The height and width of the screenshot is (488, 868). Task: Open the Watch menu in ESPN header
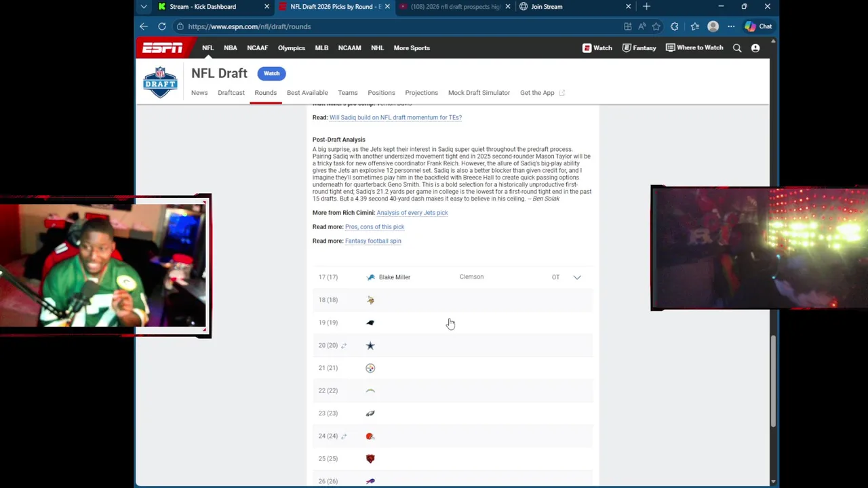pos(597,48)
